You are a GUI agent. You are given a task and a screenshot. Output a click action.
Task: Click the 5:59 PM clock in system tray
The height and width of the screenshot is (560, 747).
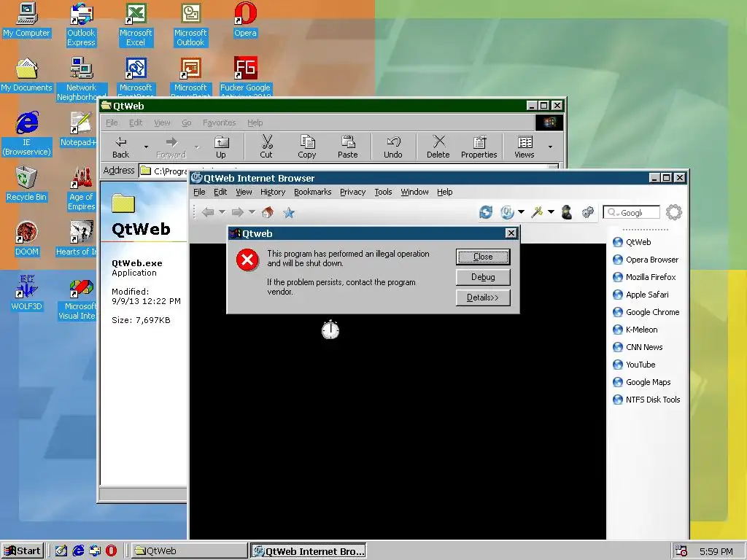coord(716,551)
